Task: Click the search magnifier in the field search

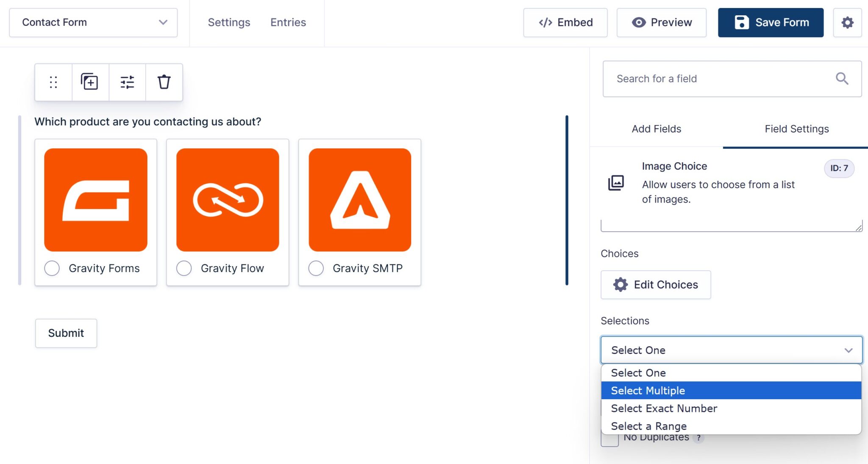Action: (x=842, y=78)
